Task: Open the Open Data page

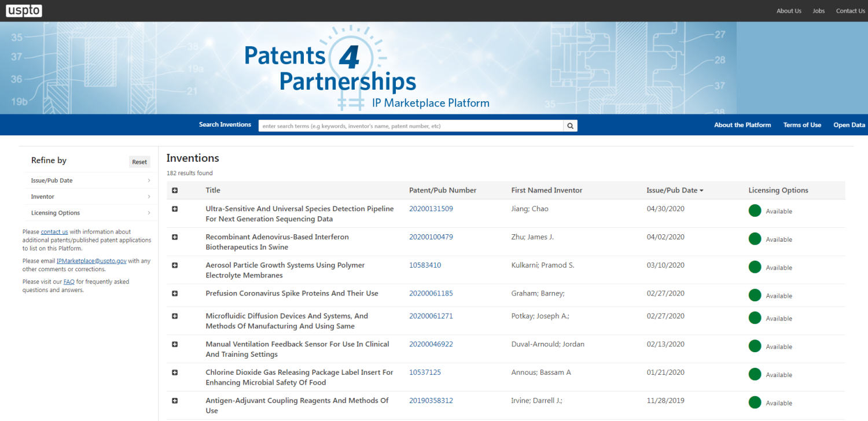Action: tap(849, 125)
